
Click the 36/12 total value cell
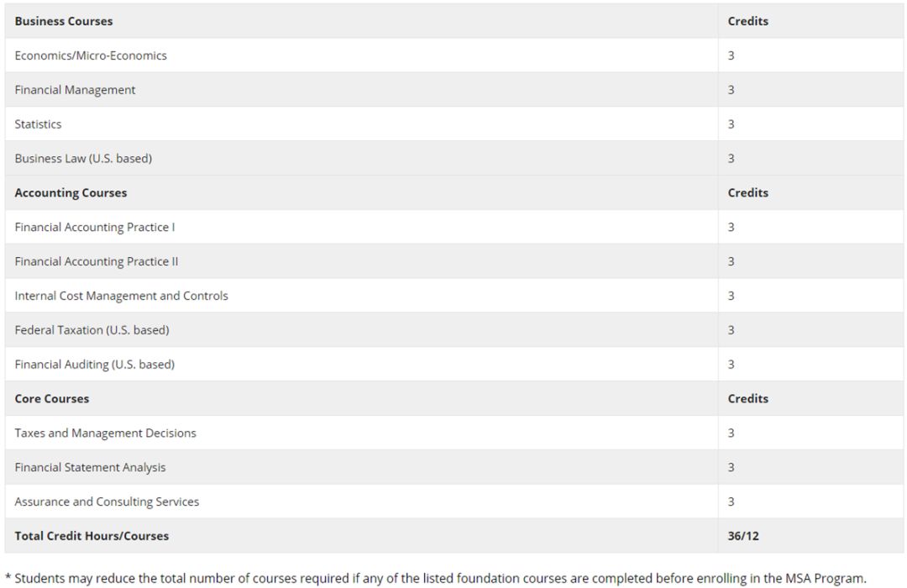click(743, 536)
